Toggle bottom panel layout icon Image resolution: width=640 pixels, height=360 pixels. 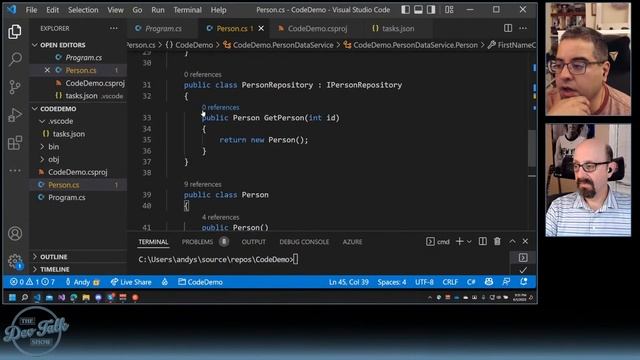point(418,9)
